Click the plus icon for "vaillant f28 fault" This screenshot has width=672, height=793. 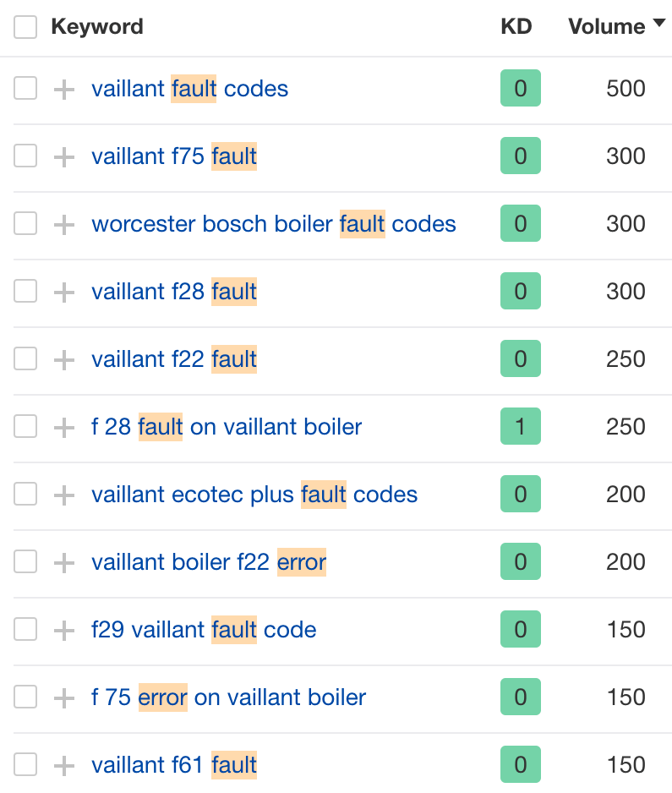[x=63, y=291]
